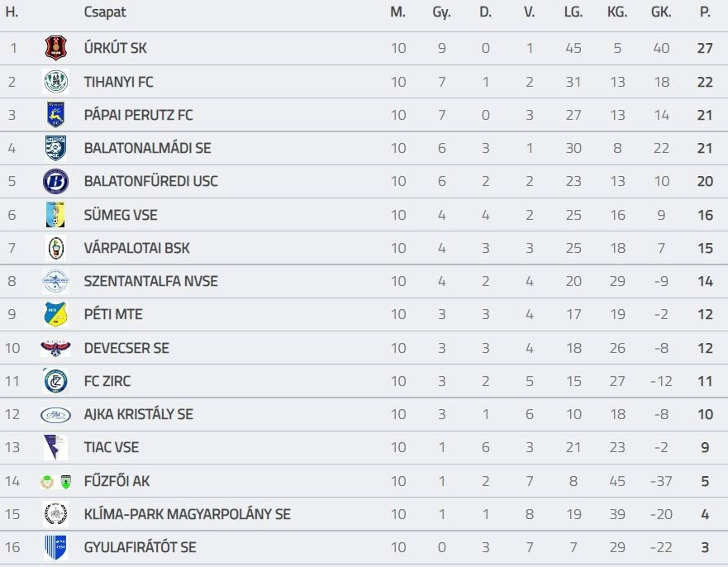Click the TIAC VSE club logo
The height and width of the screenshot is (567, 728).
coord(55,447)
